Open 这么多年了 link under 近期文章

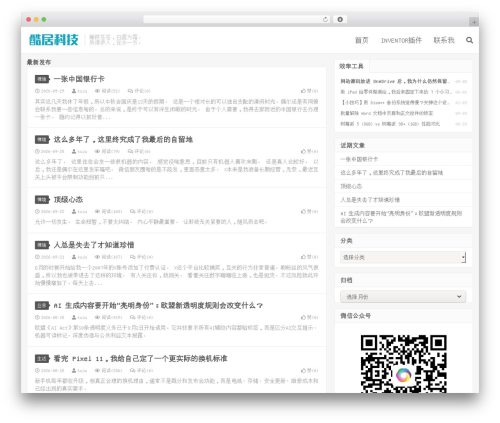[392, 173]
